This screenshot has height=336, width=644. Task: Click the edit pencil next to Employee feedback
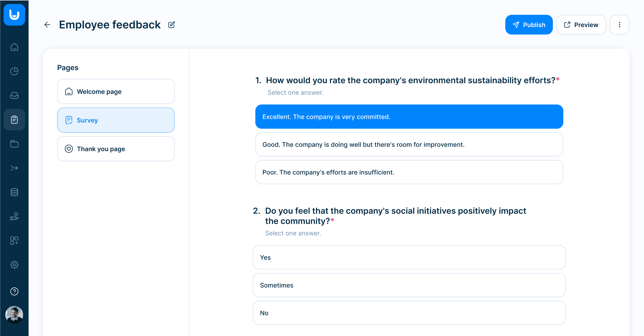click(171, 24)
